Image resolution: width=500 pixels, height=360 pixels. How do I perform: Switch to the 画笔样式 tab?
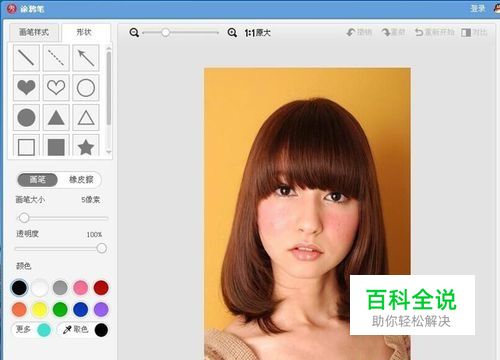[x=34, y=32]
